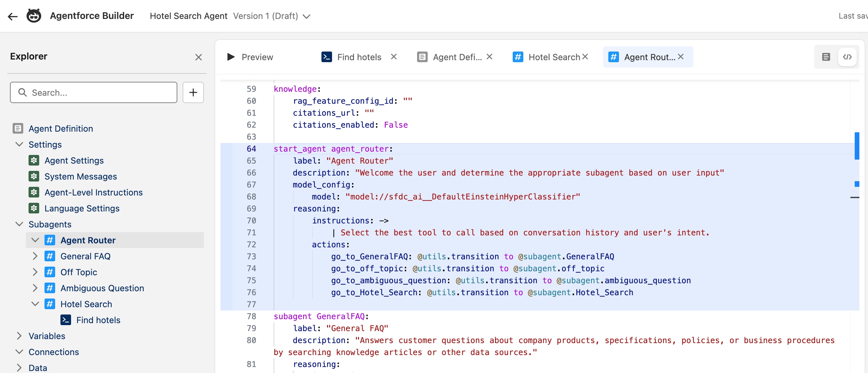Expand the Data section
Screen dimensions: 868x373
pos(19,368)
